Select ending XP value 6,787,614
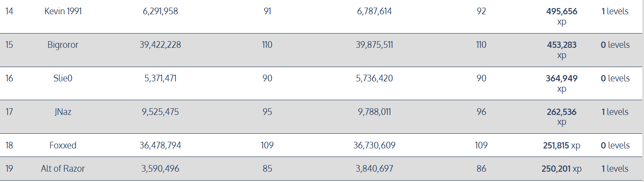The image size is (644, 182). point(375,11)
